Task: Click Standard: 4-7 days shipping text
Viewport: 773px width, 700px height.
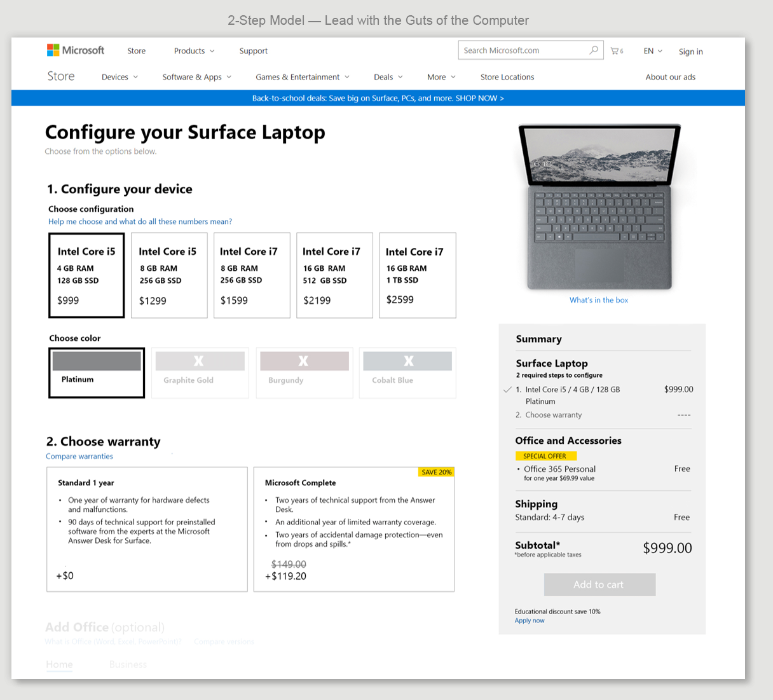Action: pos(549,518)
